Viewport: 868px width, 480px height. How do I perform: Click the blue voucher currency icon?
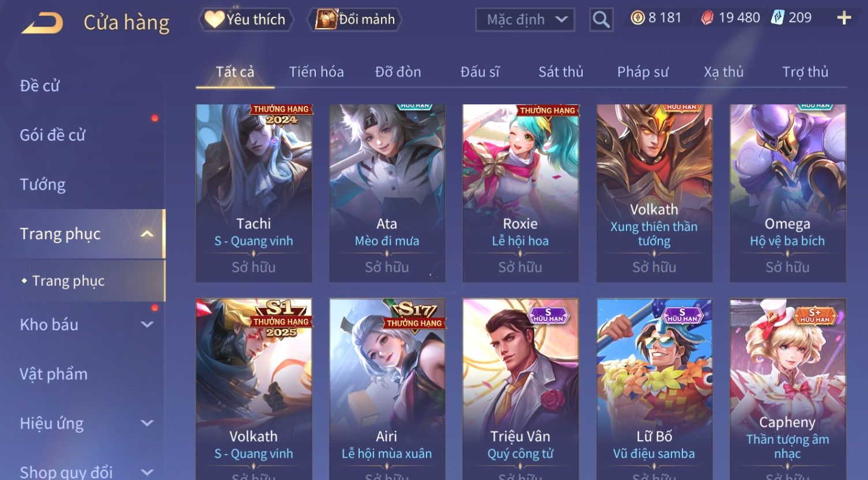click(x=778, y=18)
